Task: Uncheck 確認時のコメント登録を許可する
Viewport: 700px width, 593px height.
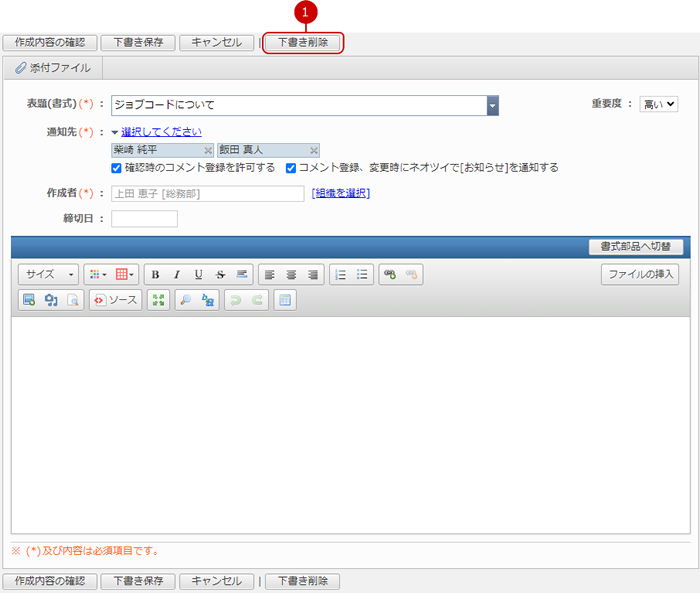Action: click(x=116, y=168)
